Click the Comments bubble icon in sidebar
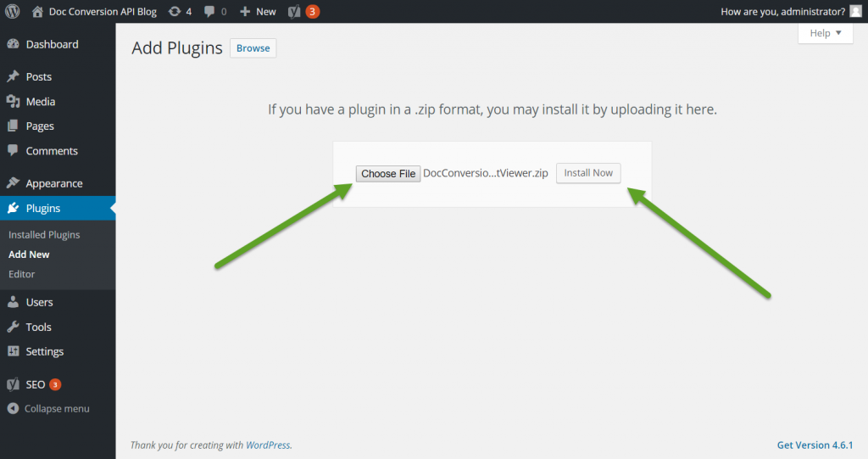Image resolution: width=868 pixels, height=459 pixels. pos(13,149)
